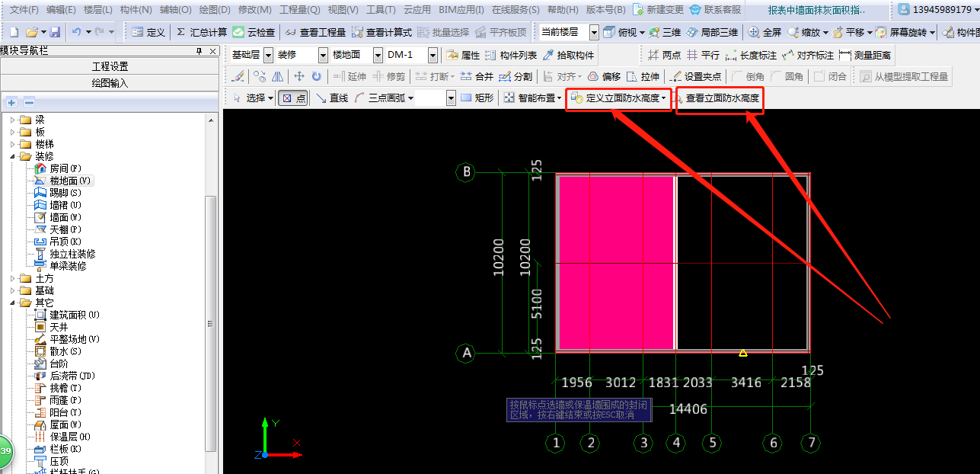Open component name dropdown DM-1
980x474 pixels.
coord(433,55)
